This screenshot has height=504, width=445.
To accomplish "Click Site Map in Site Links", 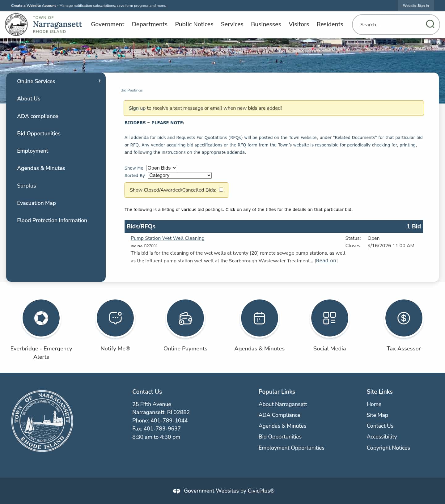I will 377,415.
